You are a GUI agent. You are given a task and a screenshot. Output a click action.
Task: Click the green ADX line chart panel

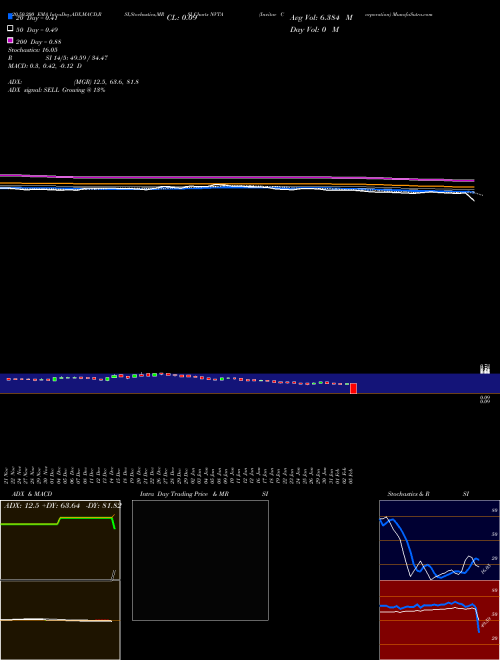click(x=60, y=540)
